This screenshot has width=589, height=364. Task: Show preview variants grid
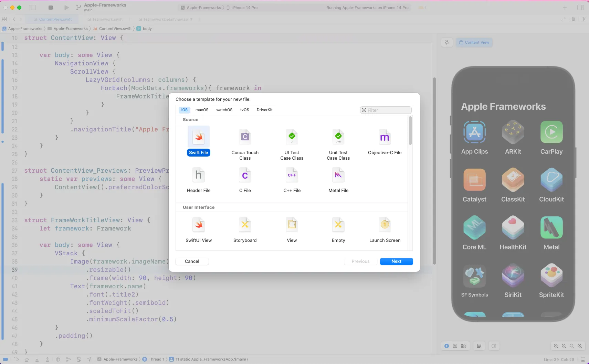(x=464, y=346)
